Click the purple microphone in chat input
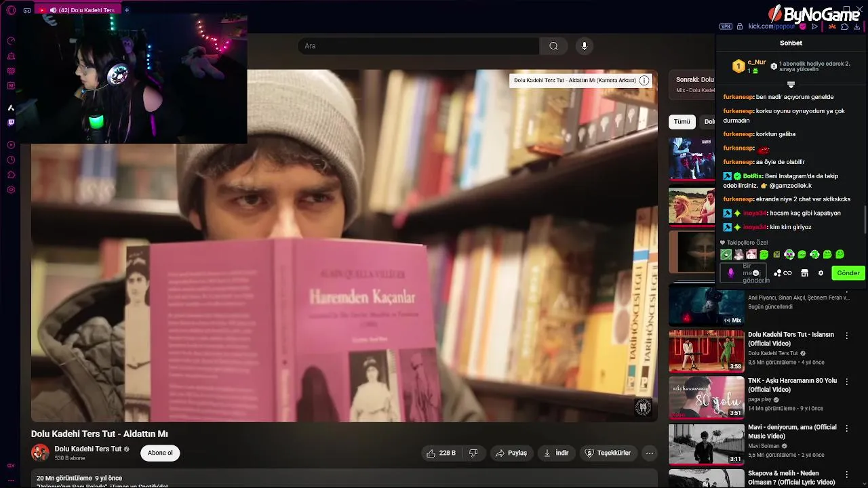The height and width of the screenshot is (488, 868). (x=730, y=273)
